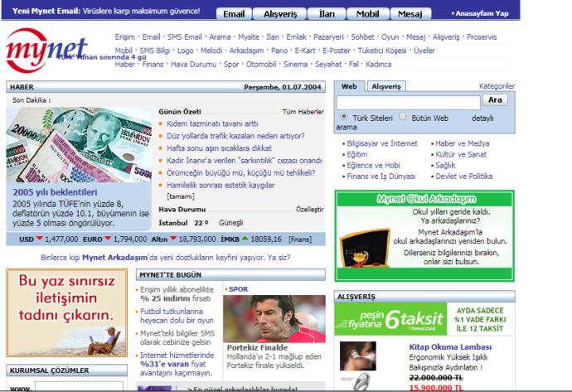Open the Email top tab
Screen dimensions: 572x392
234,14
